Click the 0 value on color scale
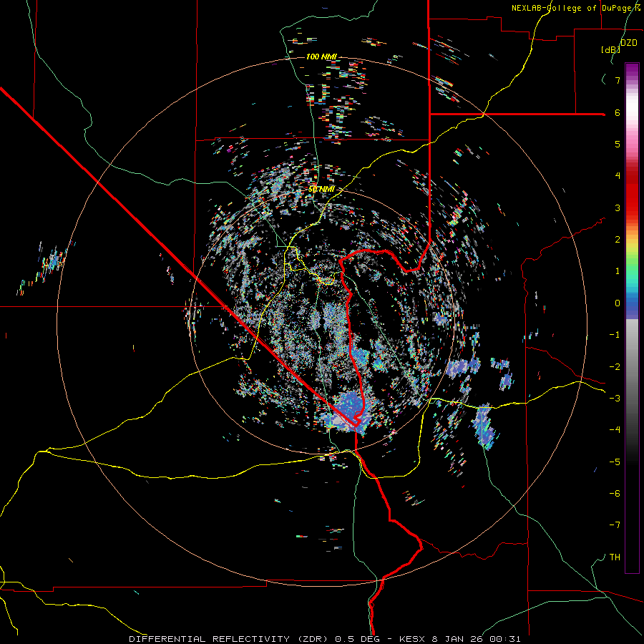The width and height of the screenshot is (644, 644). (x=618, y=303)
